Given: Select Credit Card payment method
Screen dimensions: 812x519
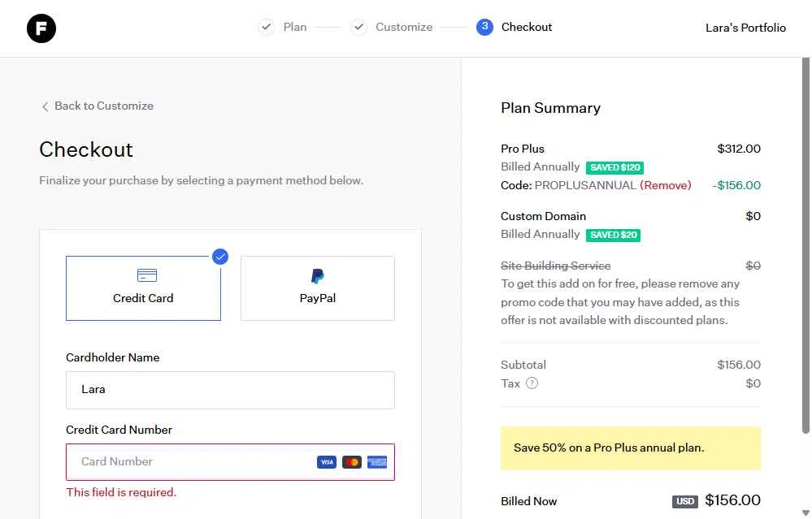Looking at the screenshot, I should (x=143, y=288).
